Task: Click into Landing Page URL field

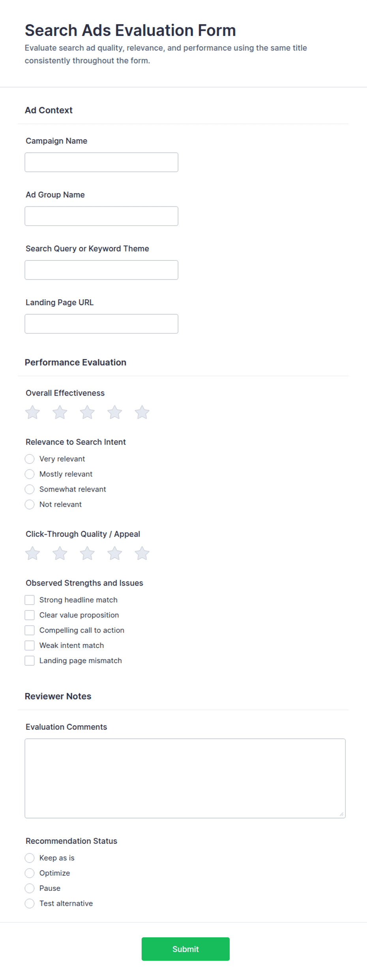Action: pos(101,324)
